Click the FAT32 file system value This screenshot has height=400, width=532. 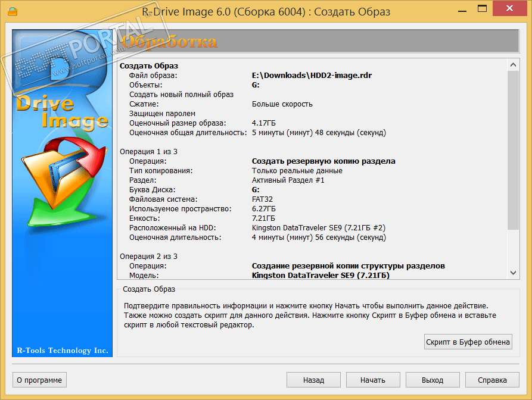click(262, 199)
